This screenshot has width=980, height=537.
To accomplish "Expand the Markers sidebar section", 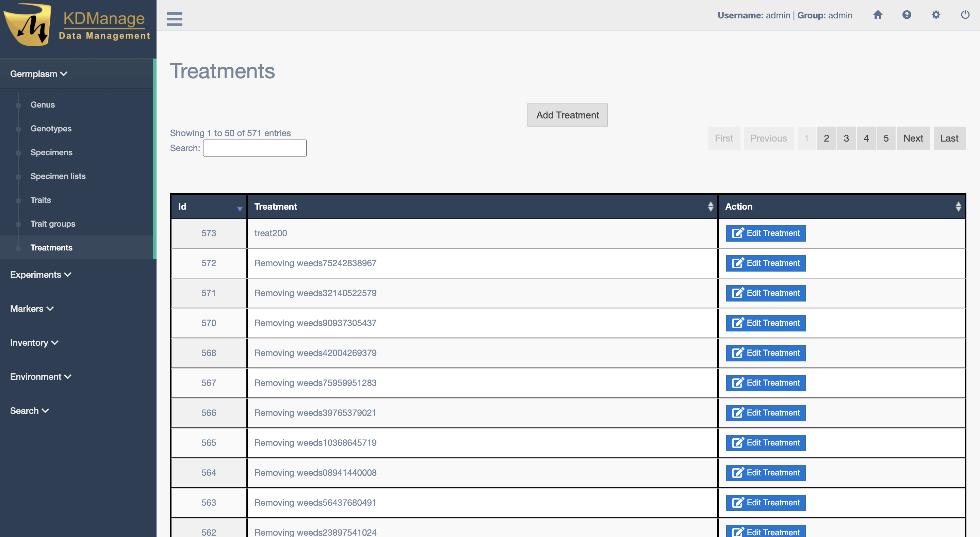I will point(32,309).
